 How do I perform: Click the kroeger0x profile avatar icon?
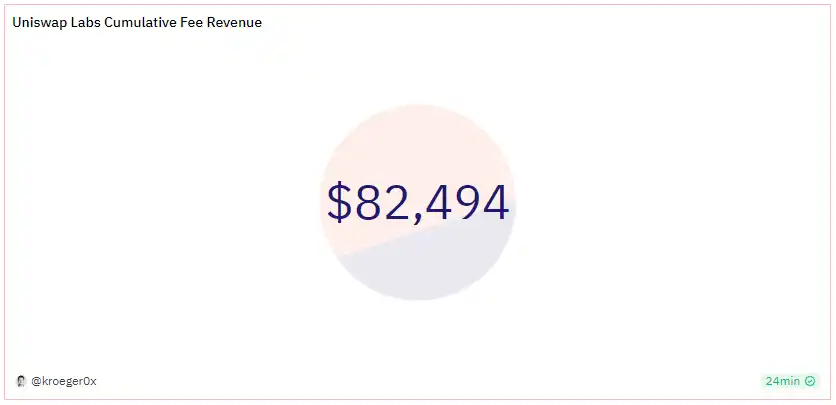[21, 381]
